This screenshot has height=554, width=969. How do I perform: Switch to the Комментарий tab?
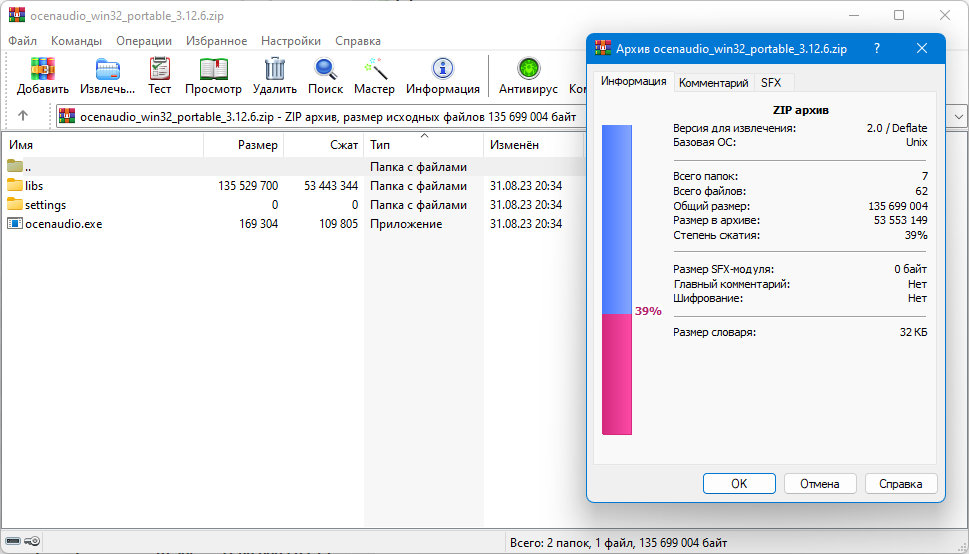[x=713, y=83]
